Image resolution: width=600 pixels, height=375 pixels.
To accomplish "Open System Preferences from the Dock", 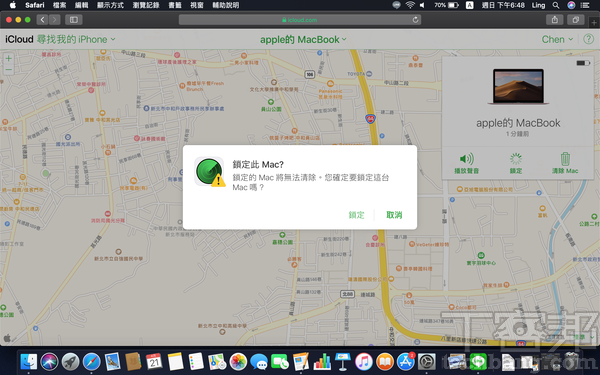I will 427,361.
